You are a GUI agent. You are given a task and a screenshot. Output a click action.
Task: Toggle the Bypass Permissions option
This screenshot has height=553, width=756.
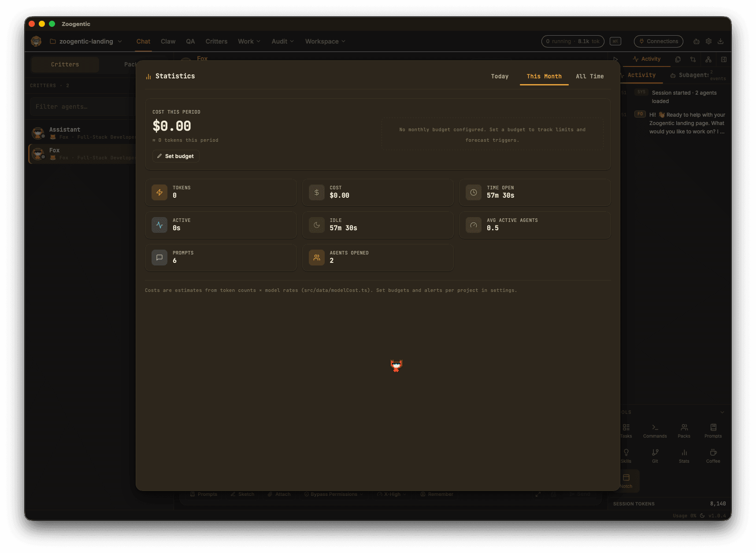334,494
